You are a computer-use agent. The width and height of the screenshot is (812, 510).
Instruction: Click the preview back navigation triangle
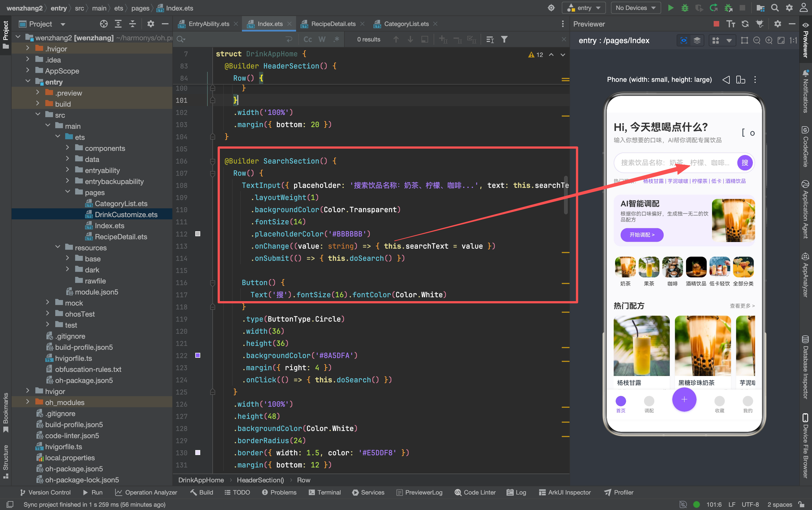point(726,80)
